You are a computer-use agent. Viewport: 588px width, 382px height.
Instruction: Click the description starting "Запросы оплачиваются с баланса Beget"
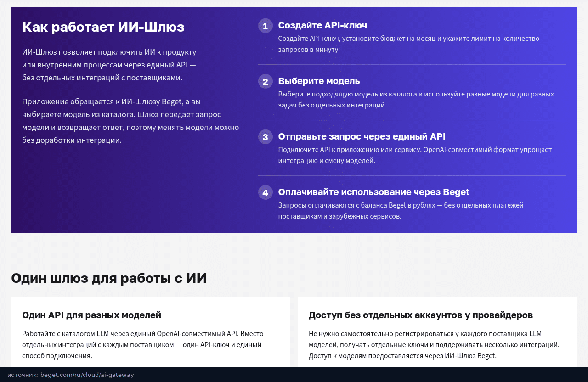coord(401,211)
